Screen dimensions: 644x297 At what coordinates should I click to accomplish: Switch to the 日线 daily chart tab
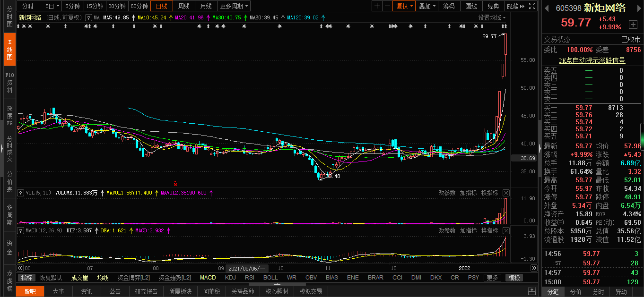162,6
